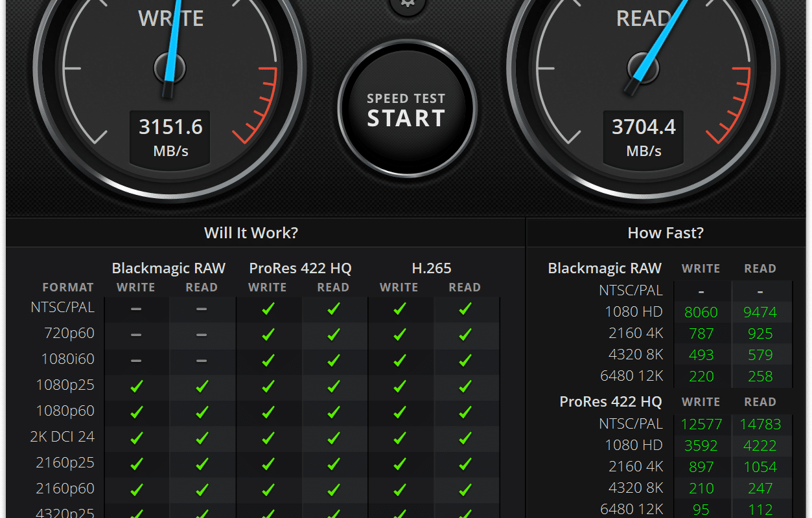The height and width of the screenshot is (518, 812).
Task: Select the "2K DCI 24" format row label
Action: click(62, 436)
